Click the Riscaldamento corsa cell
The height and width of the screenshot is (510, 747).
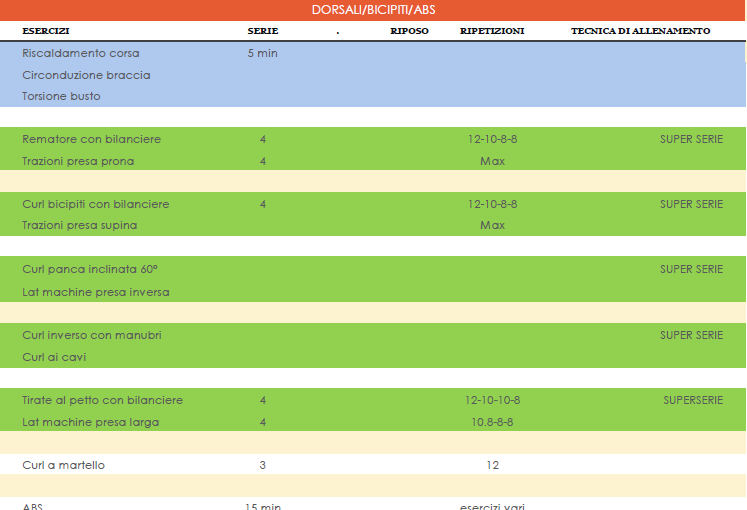(x=81, y=53)
